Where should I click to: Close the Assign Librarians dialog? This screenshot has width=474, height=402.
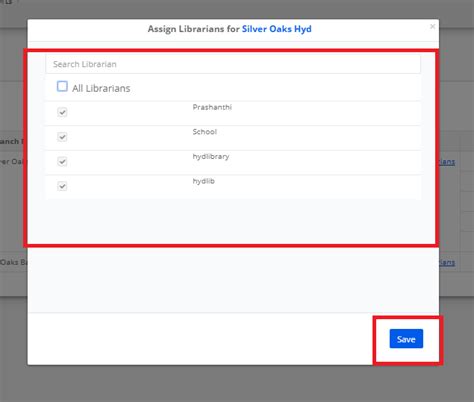432,26
